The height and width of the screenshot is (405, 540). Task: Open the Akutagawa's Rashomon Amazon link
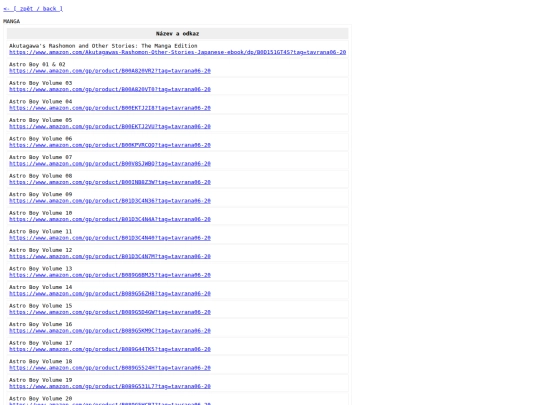177,52
